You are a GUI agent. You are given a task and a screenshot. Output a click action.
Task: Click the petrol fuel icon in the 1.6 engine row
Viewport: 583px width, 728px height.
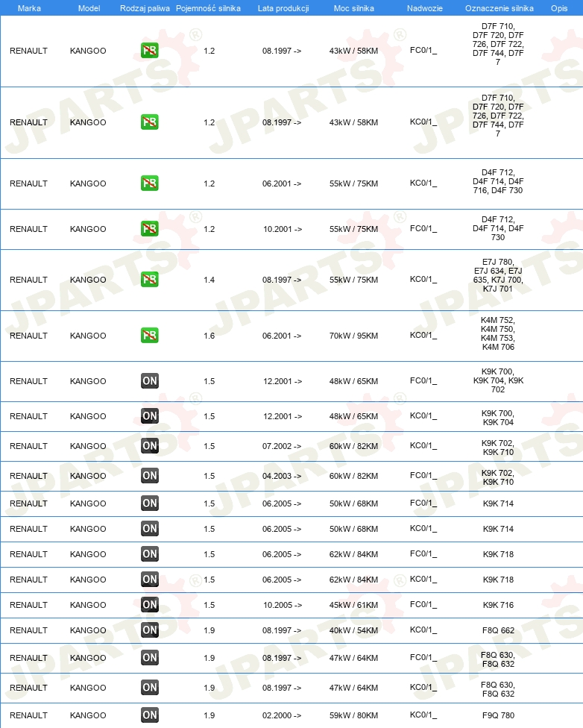coord(149,335)
